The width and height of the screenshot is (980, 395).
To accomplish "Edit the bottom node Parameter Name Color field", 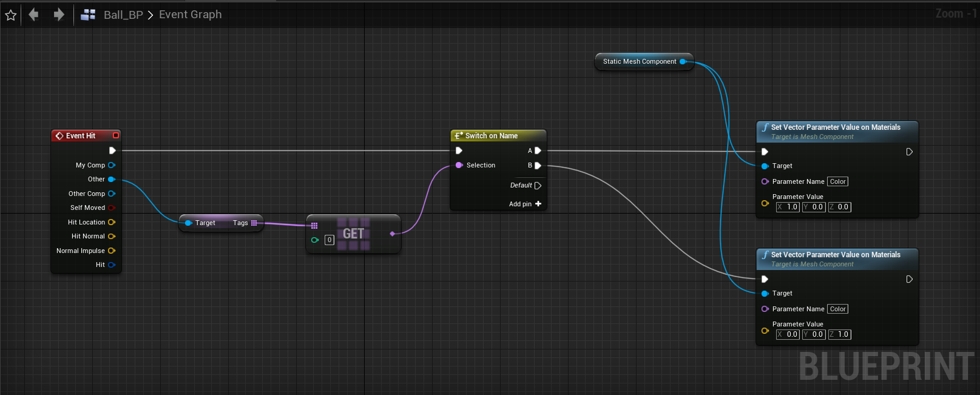I will [838, 309].
